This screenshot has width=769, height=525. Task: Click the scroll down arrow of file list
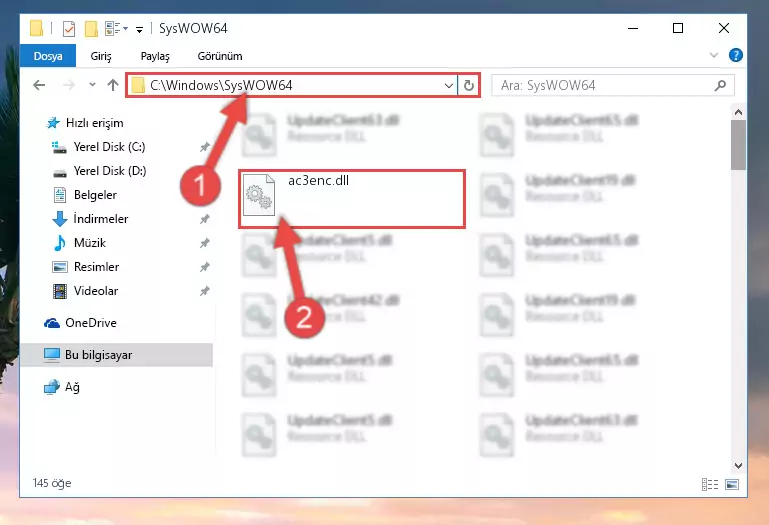(738, 465)
